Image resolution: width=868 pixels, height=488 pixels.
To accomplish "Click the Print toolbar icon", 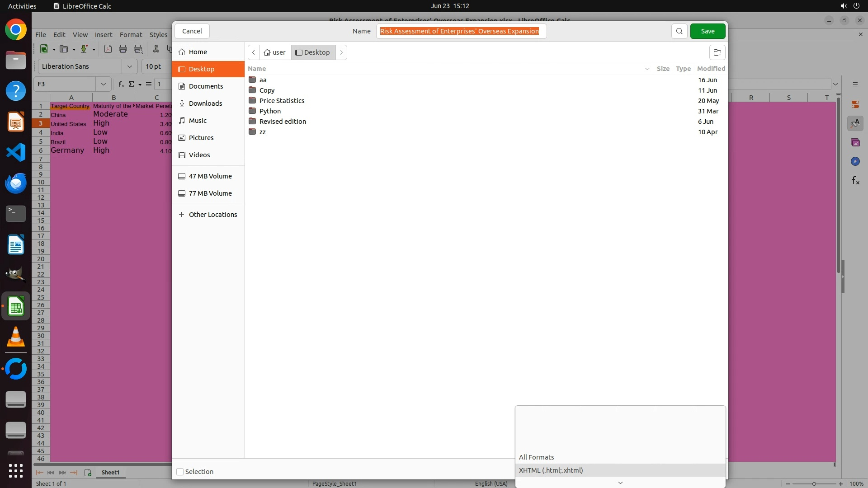I will click(123, 49).
